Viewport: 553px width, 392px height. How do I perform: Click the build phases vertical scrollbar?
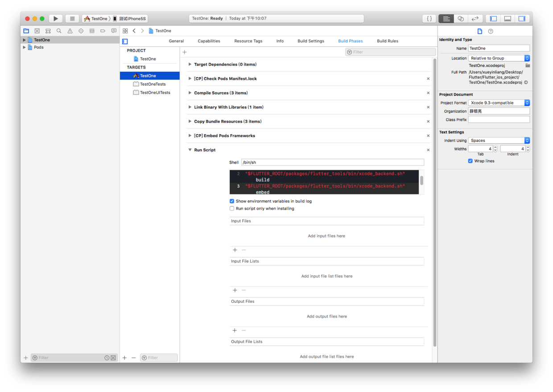[435, 203]
